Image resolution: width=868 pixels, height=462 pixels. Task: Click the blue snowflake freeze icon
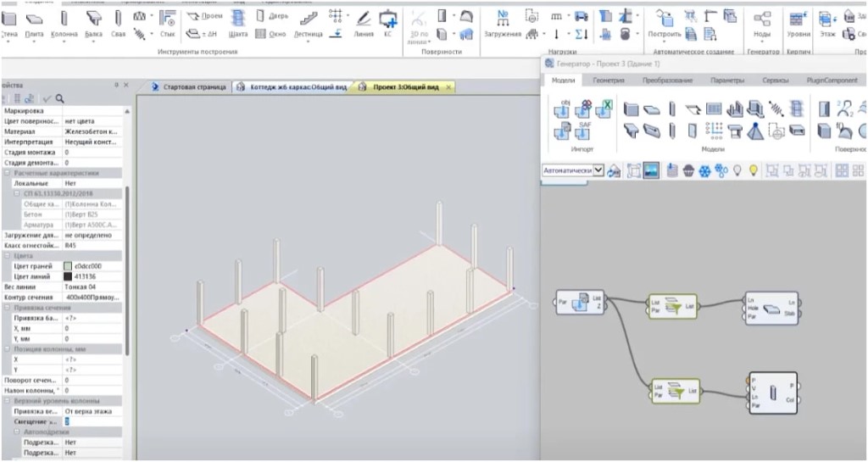704,171
